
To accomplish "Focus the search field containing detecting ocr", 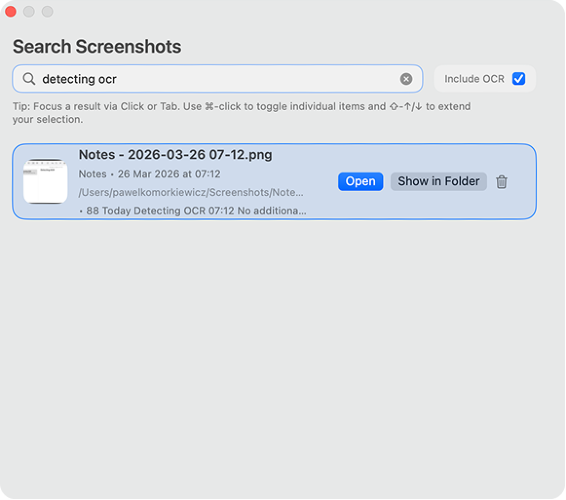I will [218, 79].
